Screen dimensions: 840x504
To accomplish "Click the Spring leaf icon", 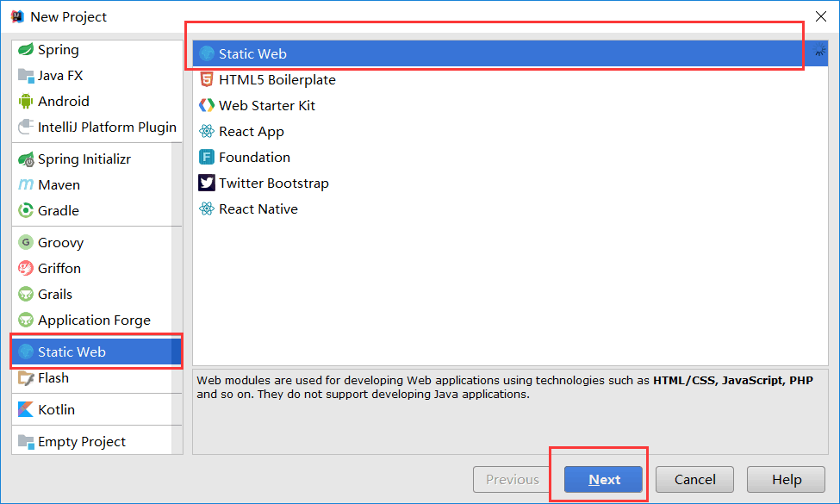I will (x=26, y=50).
